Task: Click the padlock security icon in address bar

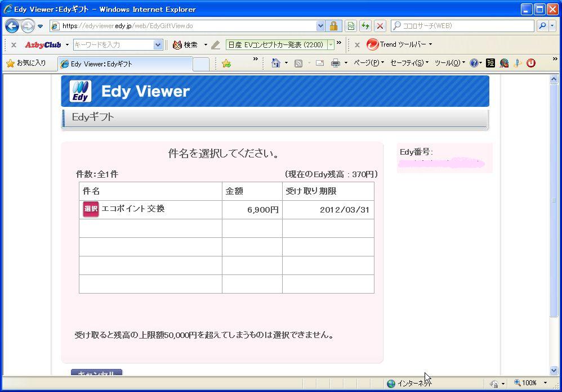Action: [333, 26]
